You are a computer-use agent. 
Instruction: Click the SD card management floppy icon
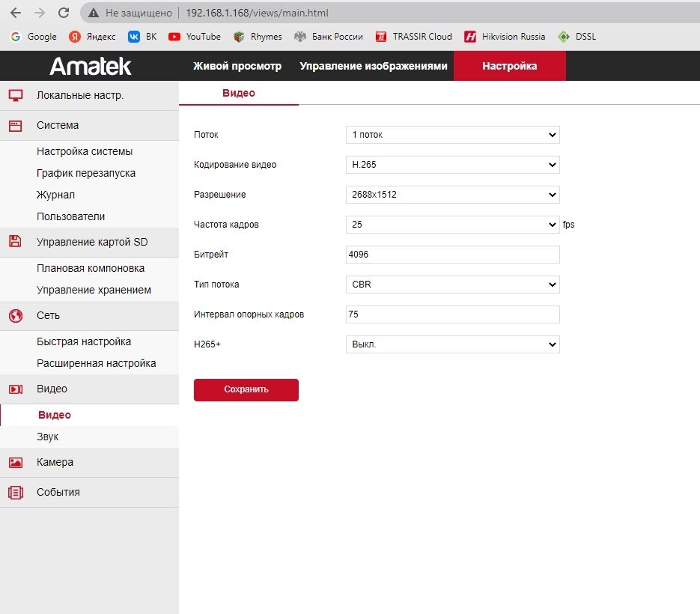click(x=15, y=242)
